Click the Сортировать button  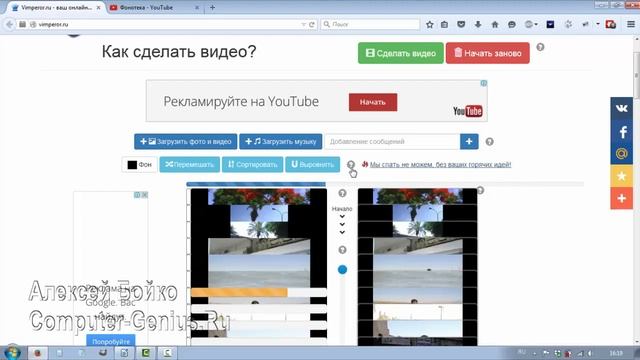click(252, 164)
